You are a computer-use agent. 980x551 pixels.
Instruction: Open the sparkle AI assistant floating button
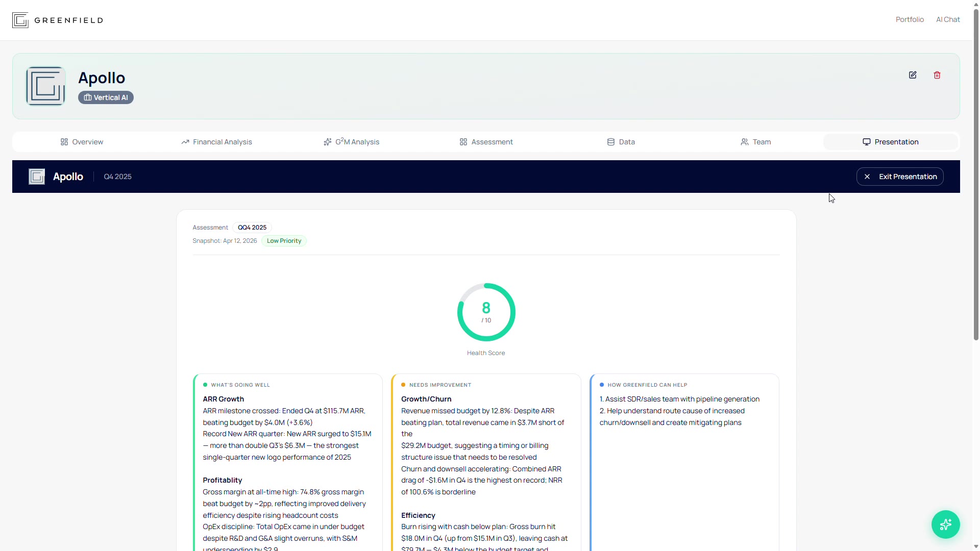coord(945,524)
